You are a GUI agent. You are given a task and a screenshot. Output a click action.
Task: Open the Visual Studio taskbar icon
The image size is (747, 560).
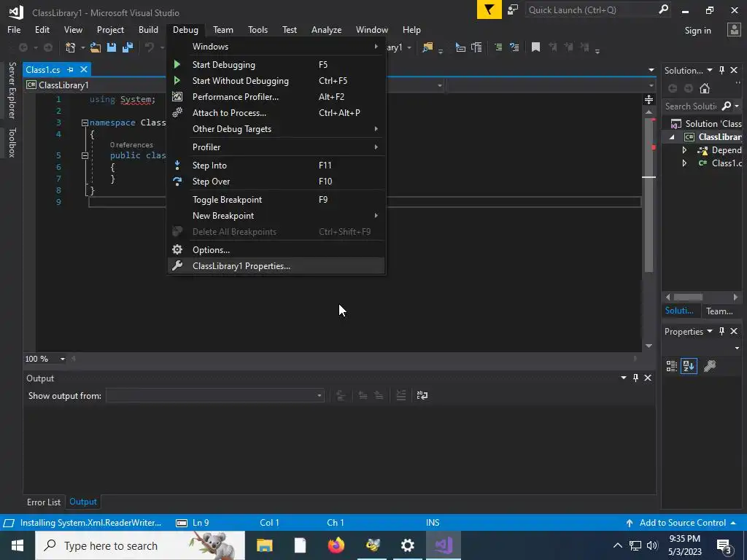(x=444, y=545)
